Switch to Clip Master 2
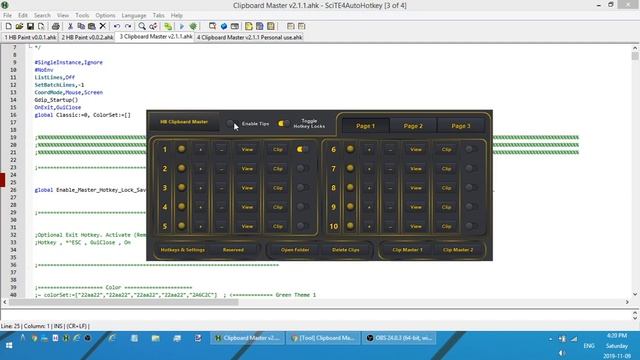 458,250
